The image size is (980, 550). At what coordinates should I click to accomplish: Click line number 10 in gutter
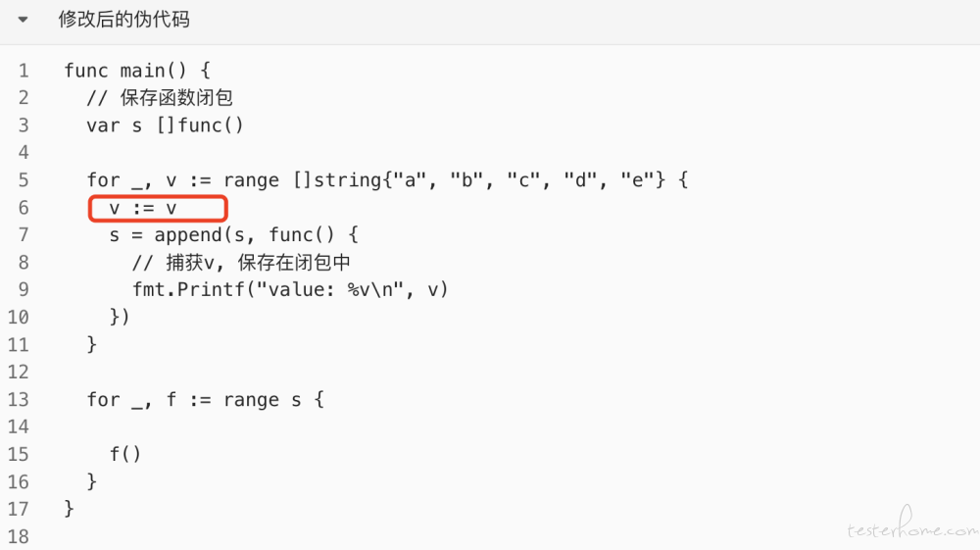pyautogui.click(x=18, y=318)
